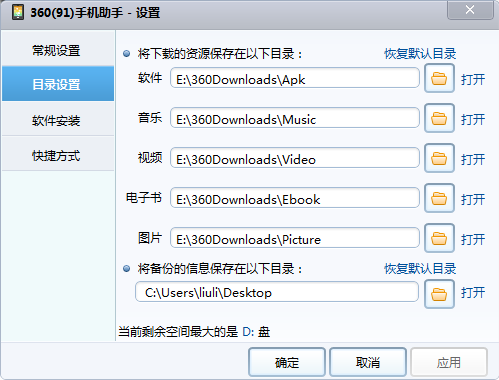This screenshot has height=380, width=499.
Task: Browse folder for backup directory path
Action: click(x=439, y=294)
